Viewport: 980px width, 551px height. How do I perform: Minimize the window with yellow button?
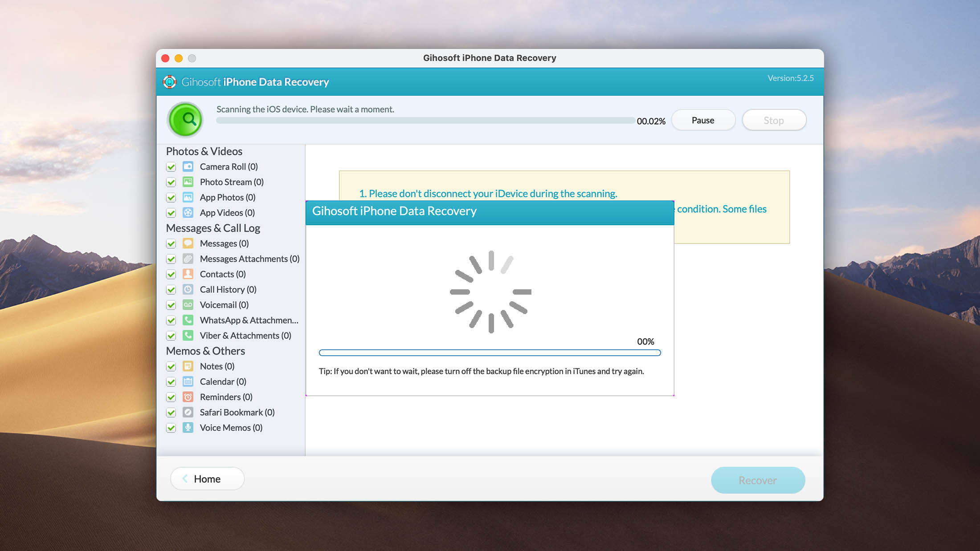coord(179,58)
